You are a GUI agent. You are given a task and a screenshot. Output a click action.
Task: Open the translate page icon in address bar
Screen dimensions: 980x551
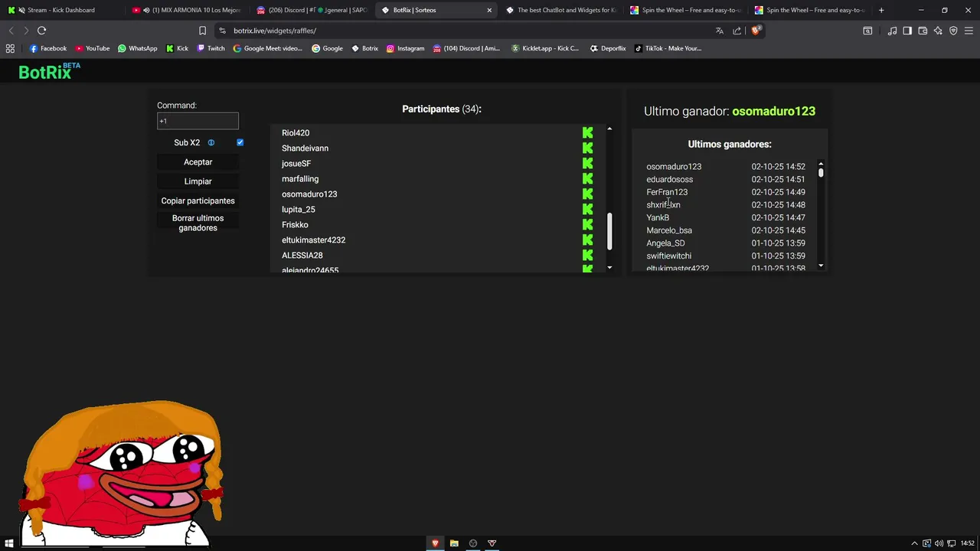coord(719,31)
